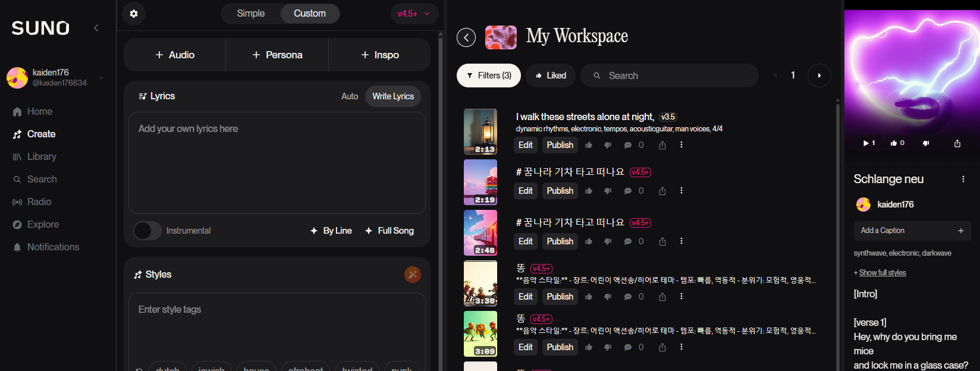
Task: Generate lyrics By Line
Action: coord(331,231)
